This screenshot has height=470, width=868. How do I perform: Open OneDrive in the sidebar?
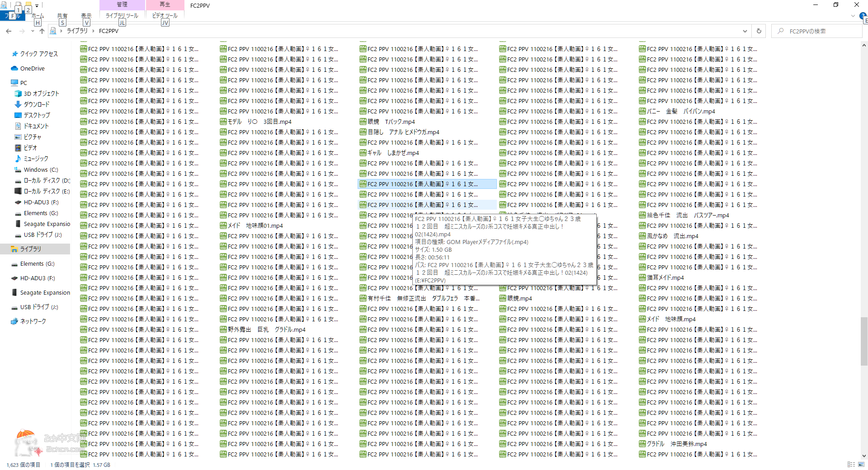[x=28, y=69]
